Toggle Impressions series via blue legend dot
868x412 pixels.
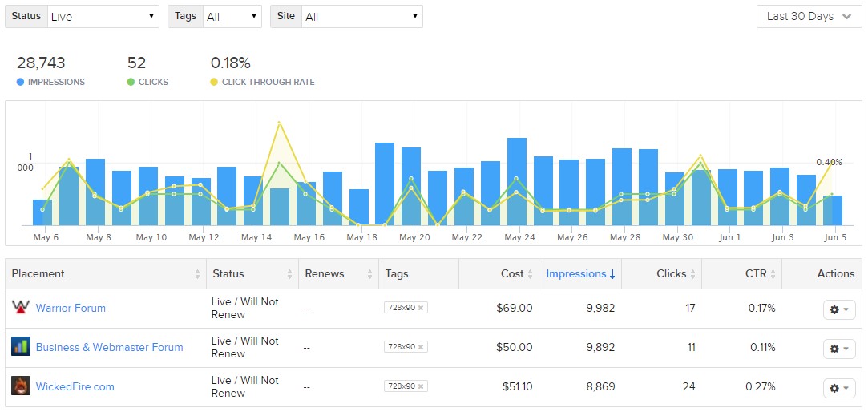pos(21,82)
